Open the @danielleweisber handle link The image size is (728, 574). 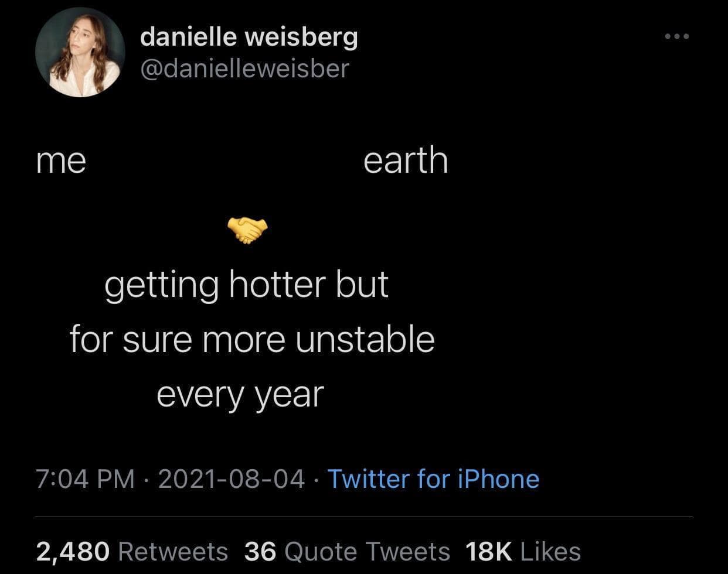pyautogui.click(x=244, y=69)
